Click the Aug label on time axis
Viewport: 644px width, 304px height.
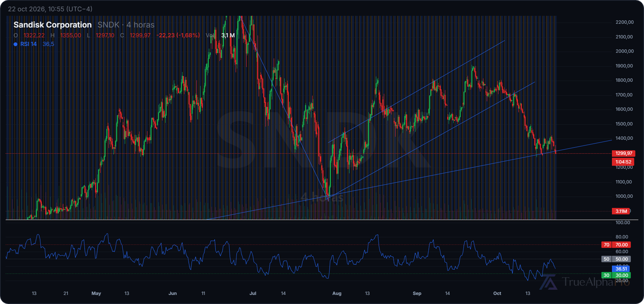tap(337, 293)
